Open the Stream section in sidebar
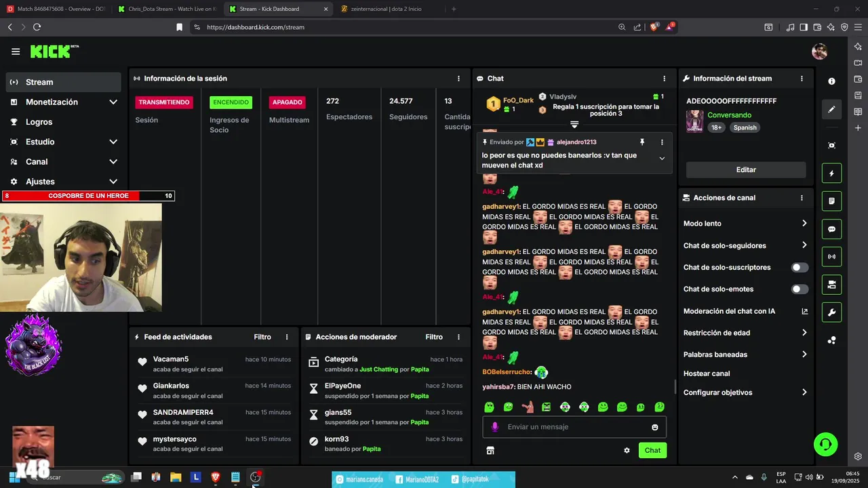 click(64, 82)
